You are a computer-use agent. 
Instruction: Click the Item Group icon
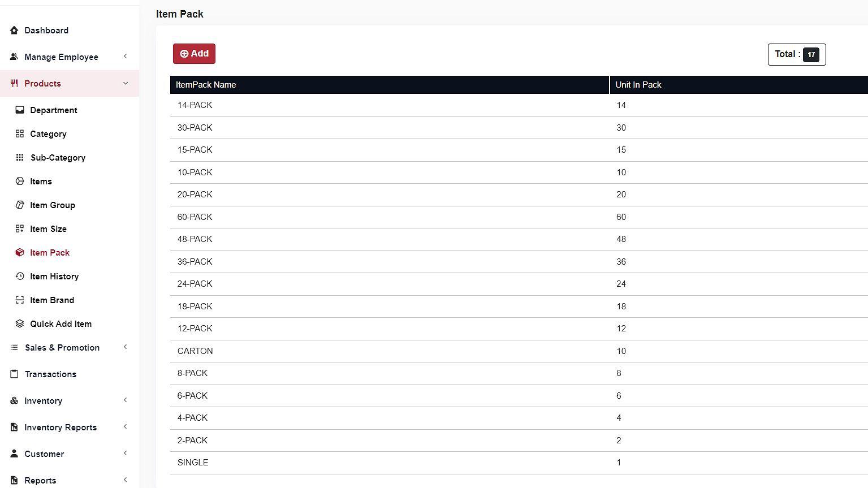click(20, 205)
